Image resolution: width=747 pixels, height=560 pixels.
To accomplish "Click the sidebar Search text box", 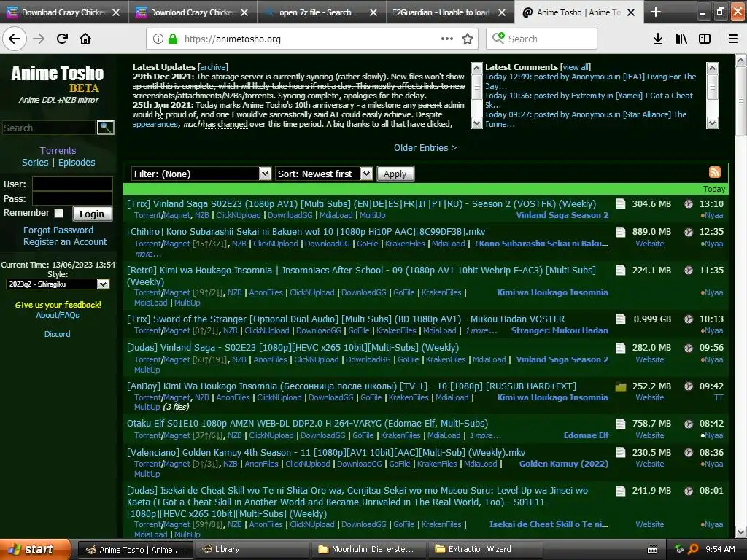I will coord(49,128).
